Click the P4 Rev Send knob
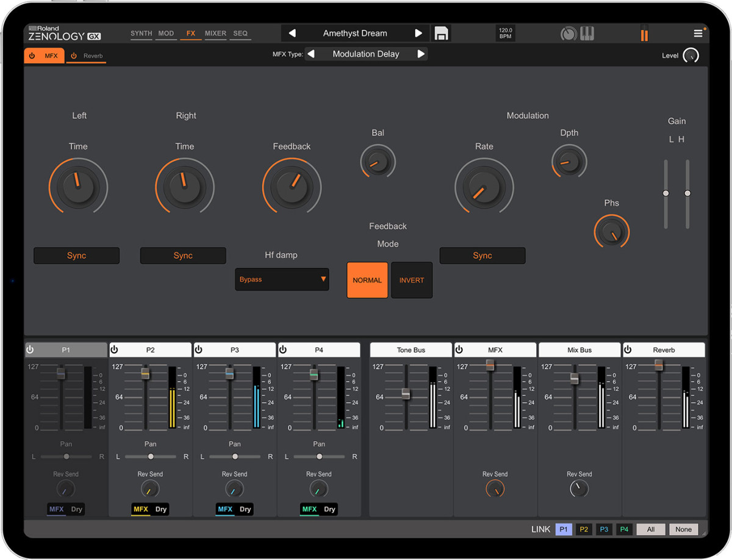 coord(318,489)
